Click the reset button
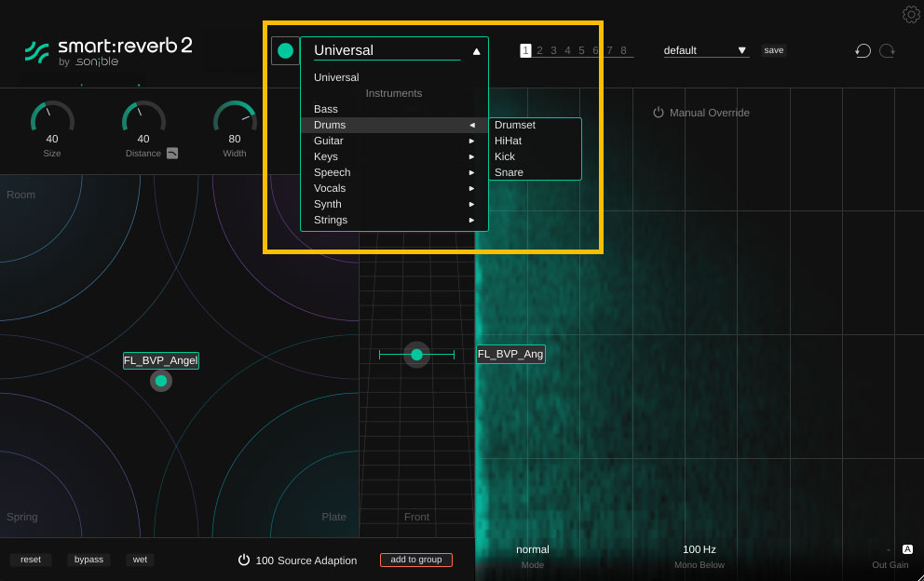This screenshot has width=924, height=581. [x=31, y=560]
